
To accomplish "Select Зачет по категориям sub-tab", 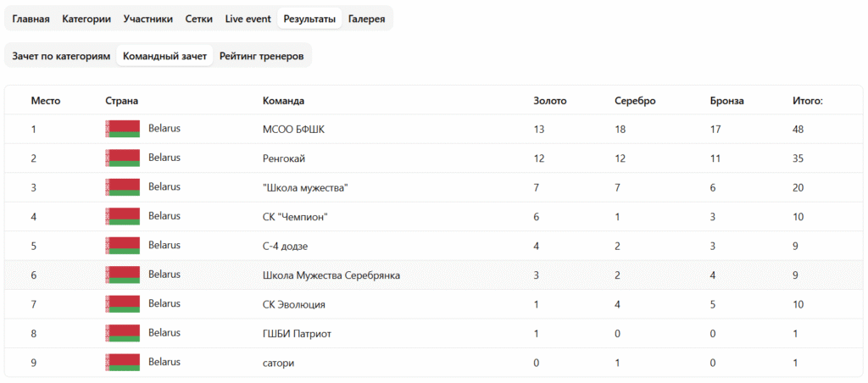I will pos(61,56).
